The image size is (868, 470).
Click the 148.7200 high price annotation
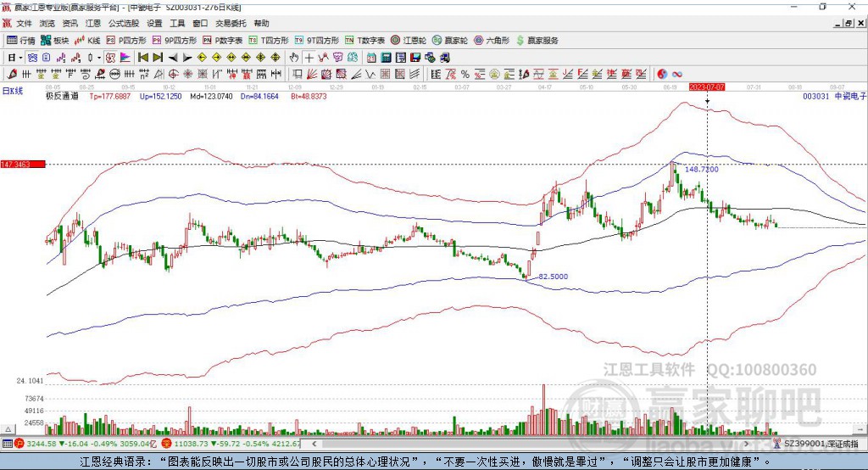click(x=702, y=169)
